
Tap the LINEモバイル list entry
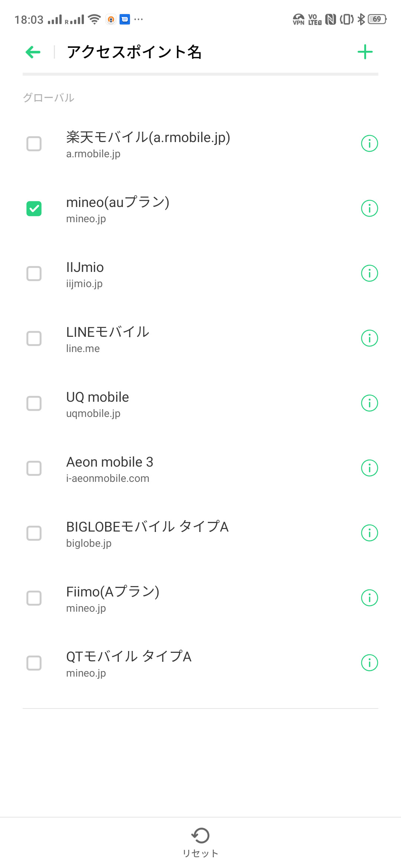pos(108,338)
